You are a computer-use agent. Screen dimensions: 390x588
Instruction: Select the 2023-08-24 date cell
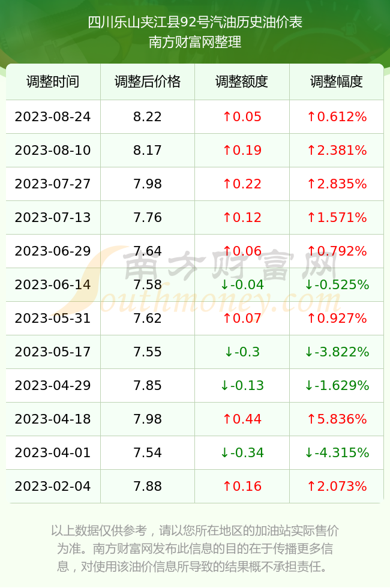(x=53, y=116)
